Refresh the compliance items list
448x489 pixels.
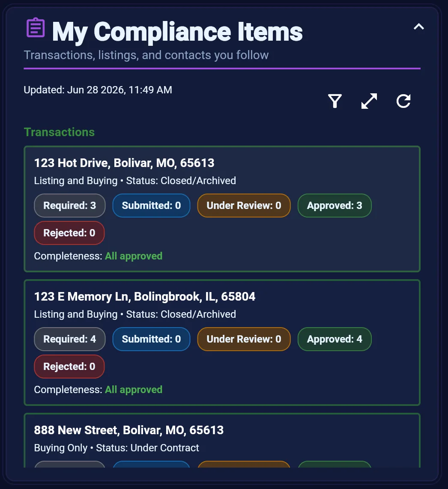[403, 101]
